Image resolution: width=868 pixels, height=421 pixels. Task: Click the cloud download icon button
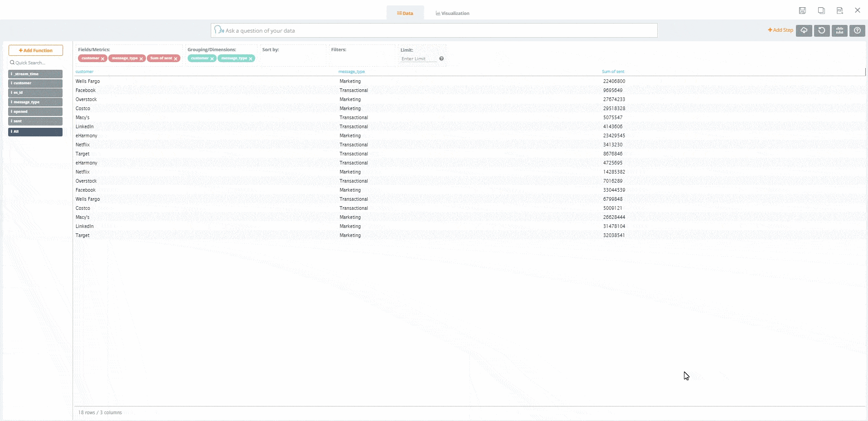pyautogui.click(x=804, y=30)
